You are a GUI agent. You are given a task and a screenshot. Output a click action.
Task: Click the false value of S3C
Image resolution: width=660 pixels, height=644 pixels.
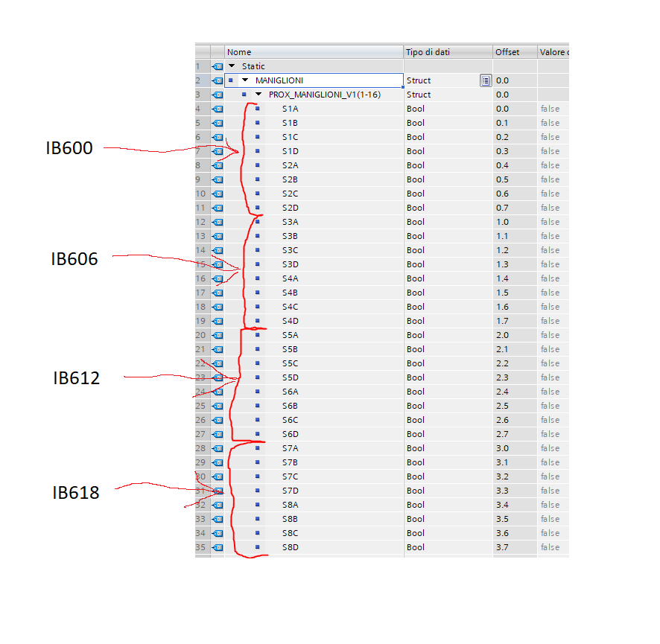click(550, 250)
